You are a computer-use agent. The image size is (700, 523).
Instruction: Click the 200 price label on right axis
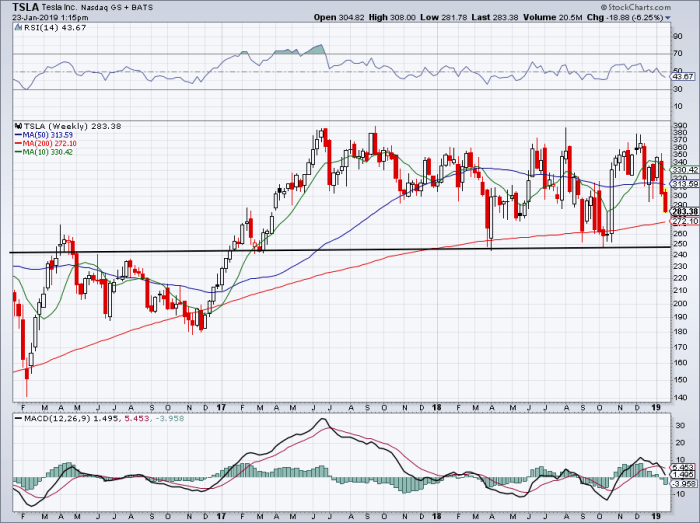[x=680, y=303]
